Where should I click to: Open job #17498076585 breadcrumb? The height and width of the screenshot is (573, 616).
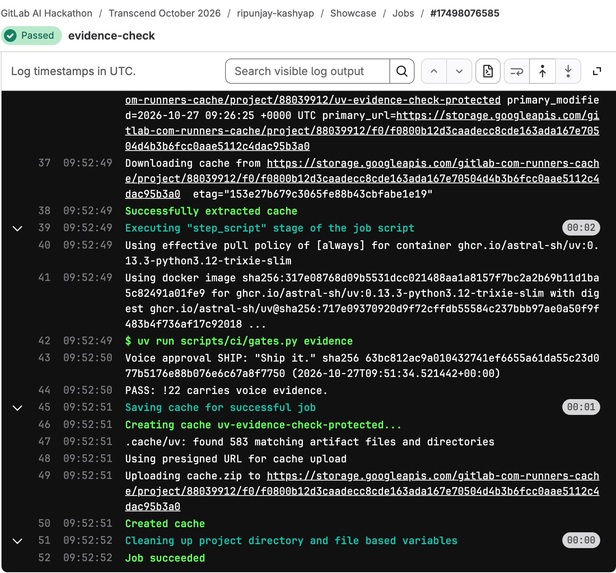[465, 13]
